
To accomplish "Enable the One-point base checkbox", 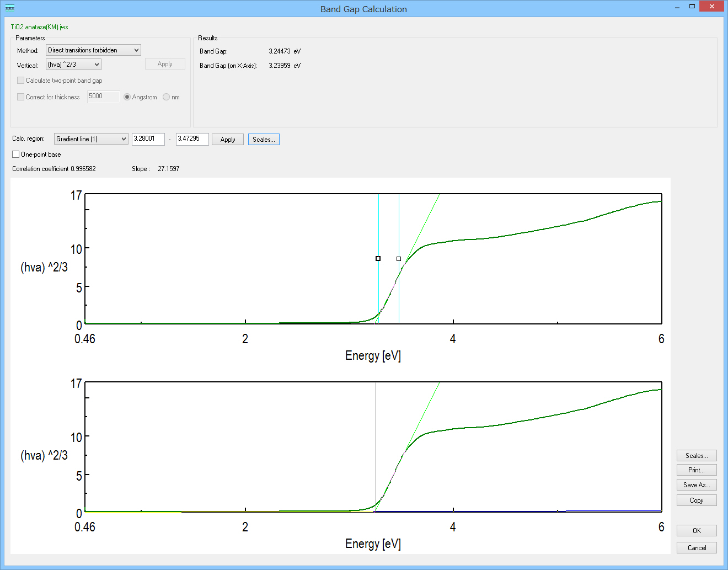I will (16, 155).
